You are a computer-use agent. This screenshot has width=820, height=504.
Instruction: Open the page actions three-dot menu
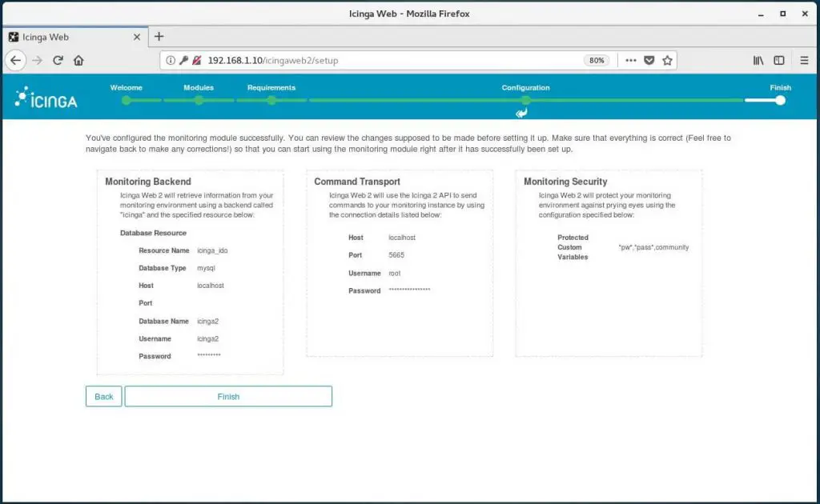coord(631,61)
